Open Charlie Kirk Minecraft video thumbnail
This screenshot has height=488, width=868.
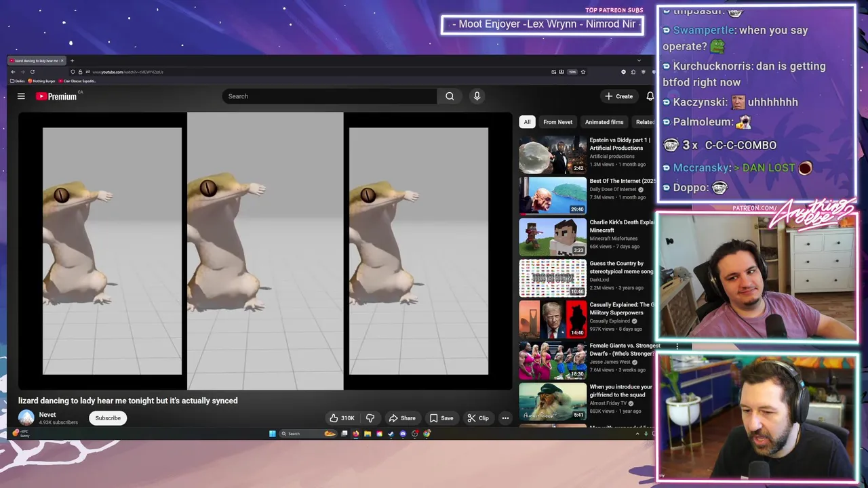[553, 237]
